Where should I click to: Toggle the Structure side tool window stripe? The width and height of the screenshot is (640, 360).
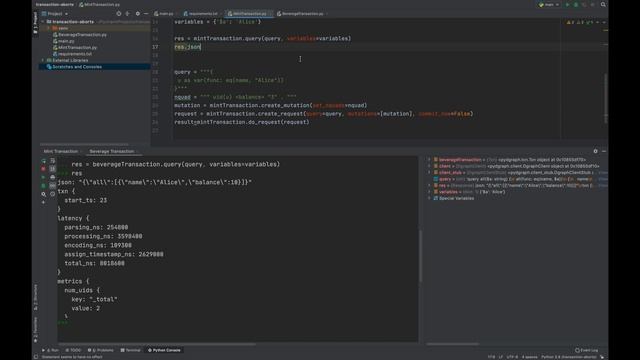[36, 297]
